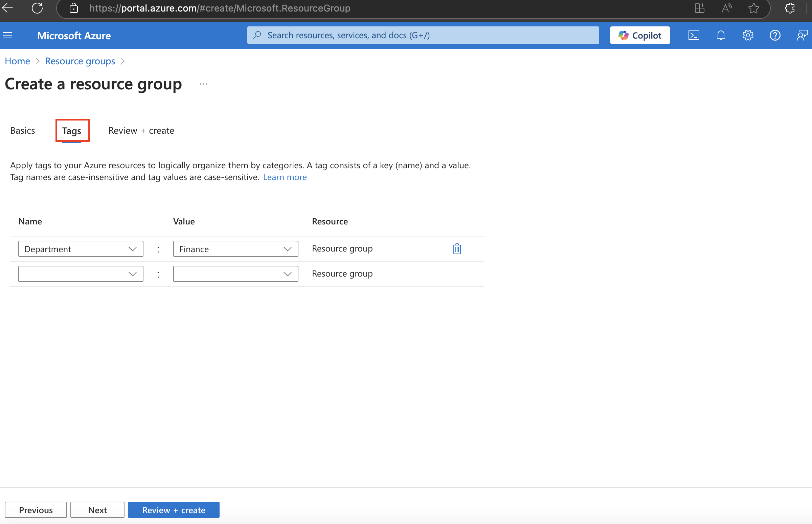
Task: Open the empty tag value dropdown
Action: coord(235,274)
